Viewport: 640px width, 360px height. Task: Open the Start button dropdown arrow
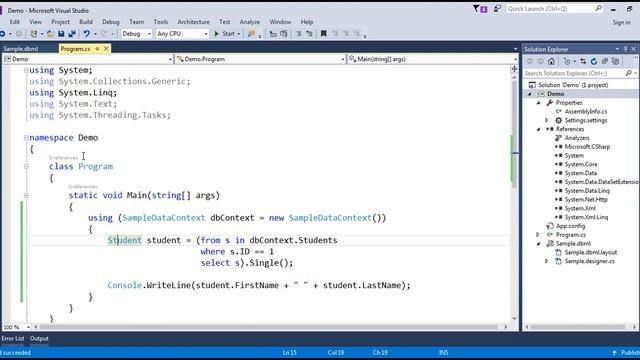point(239,34)
